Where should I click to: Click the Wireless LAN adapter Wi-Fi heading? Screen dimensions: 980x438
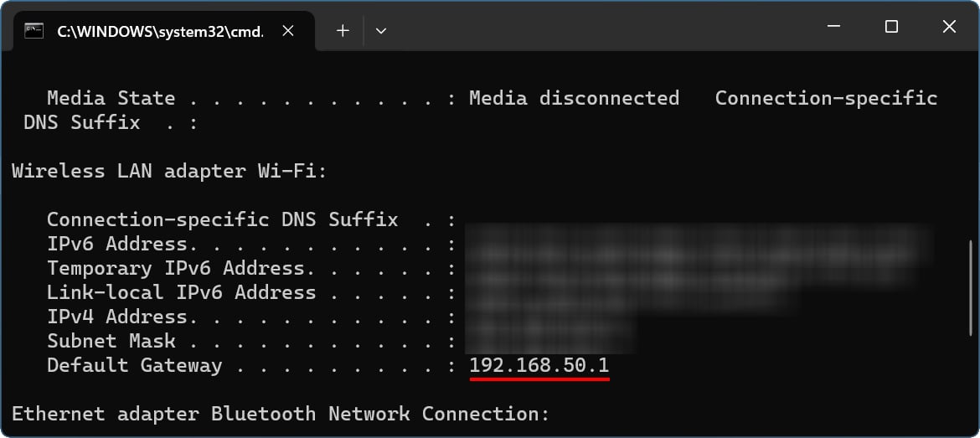(x=169, y=172)
